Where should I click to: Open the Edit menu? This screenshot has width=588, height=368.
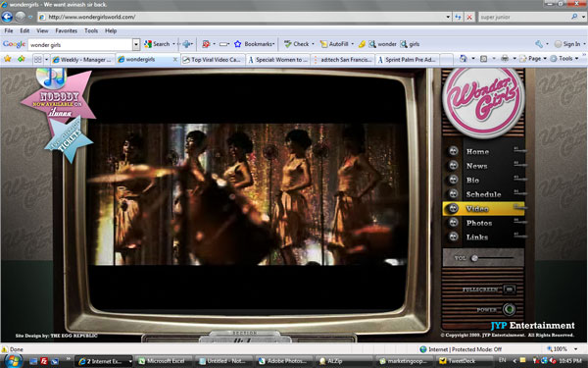coord(24,30)
